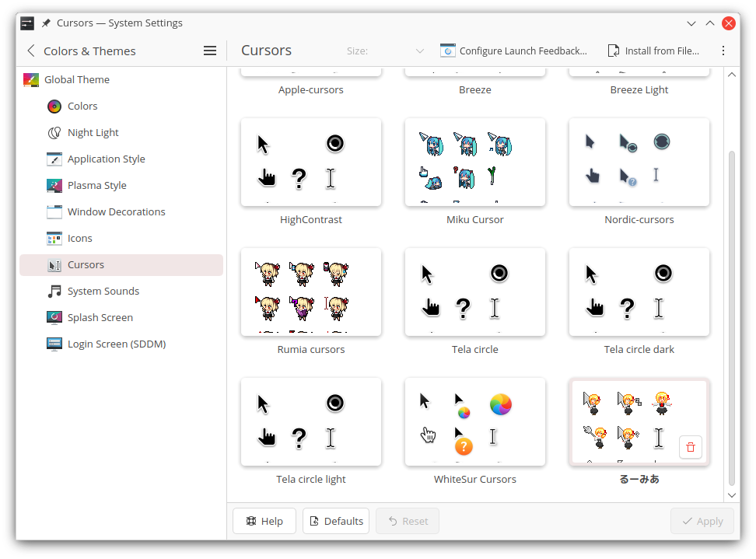The width and height of the screenshot is (756, 559).
Task: Click the scroll-down arrow of the cursor list
Action: click(732, 495)
